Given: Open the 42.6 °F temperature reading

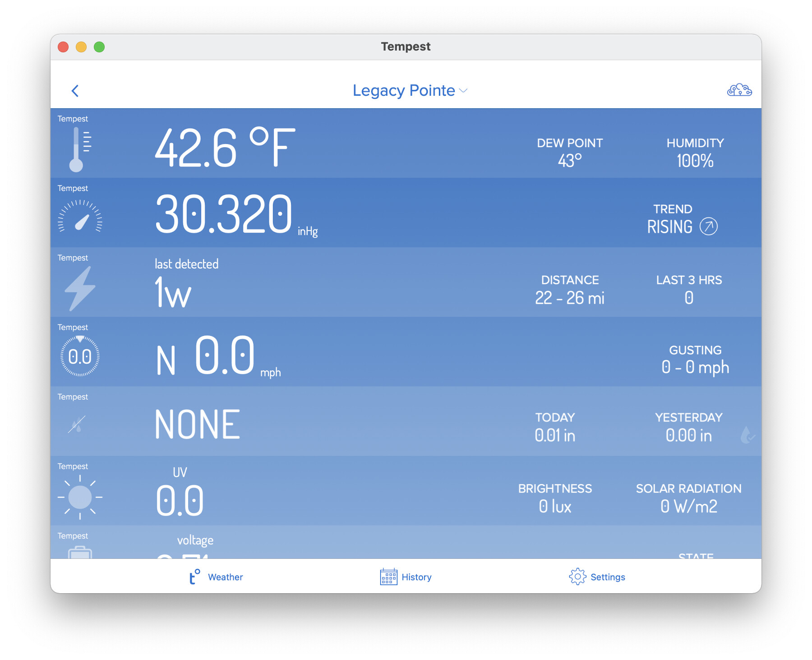Looking at the screenshot, I should 225,147.
